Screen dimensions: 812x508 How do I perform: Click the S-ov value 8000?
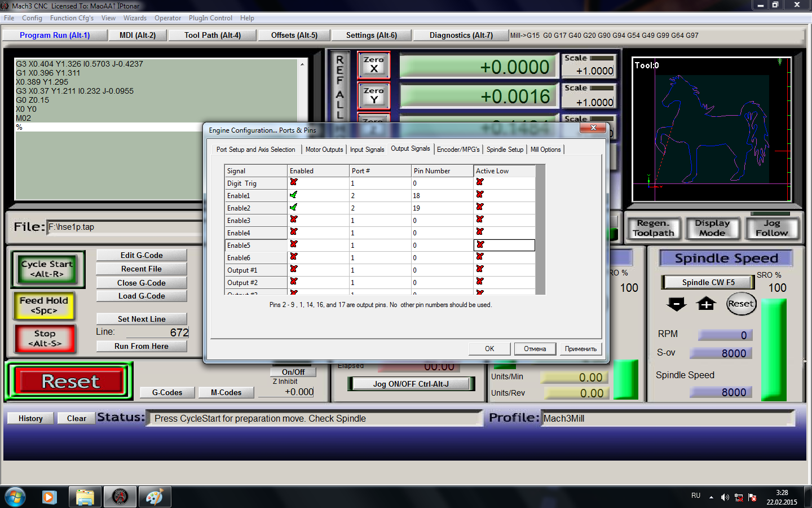[721, 353]
